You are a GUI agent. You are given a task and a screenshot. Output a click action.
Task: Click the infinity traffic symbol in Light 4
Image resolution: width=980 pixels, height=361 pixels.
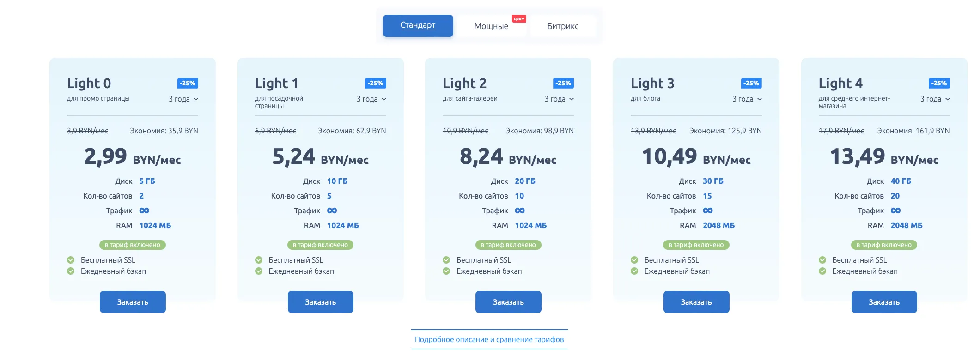[896, 211]
